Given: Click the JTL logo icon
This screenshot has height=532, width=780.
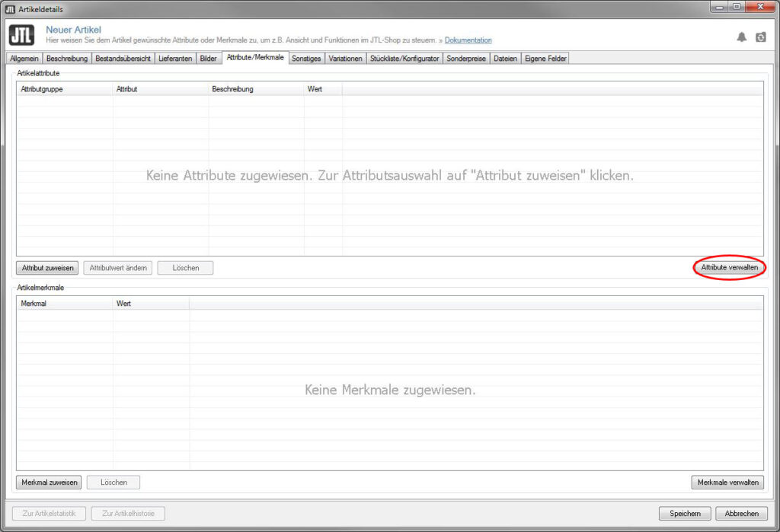Looking at the screenshot, I should click(x=21, y=35).
